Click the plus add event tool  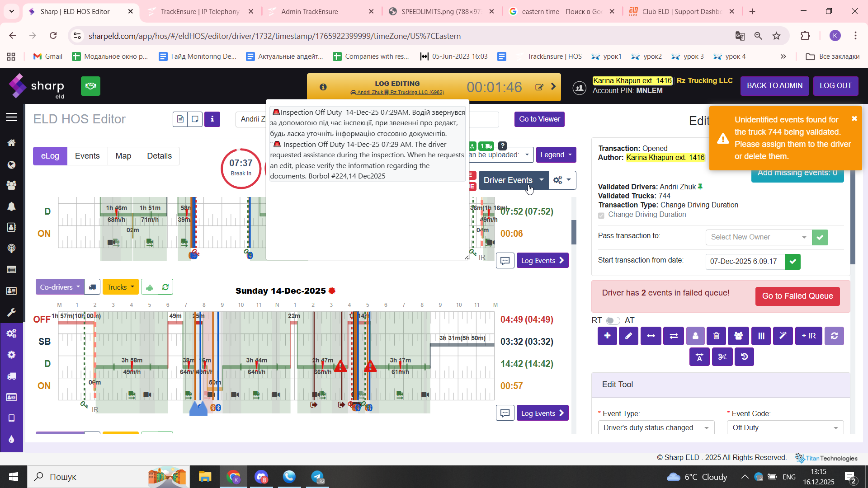[607, 336]
